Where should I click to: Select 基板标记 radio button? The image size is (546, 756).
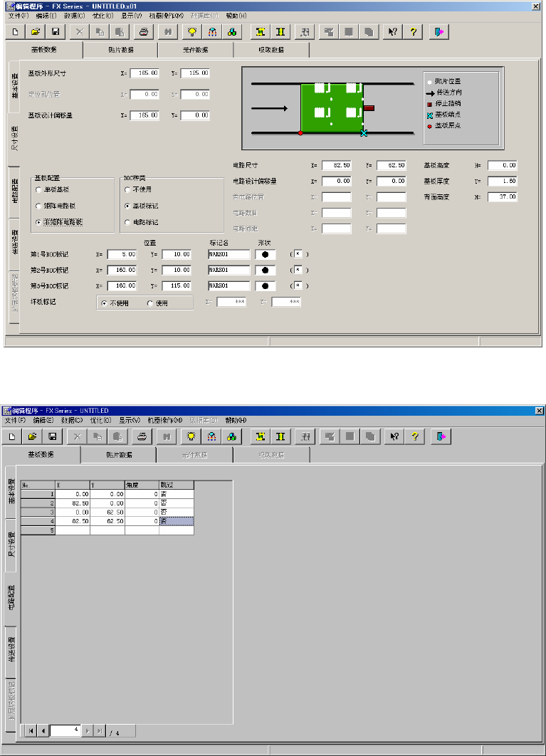[x=127, y=206]
